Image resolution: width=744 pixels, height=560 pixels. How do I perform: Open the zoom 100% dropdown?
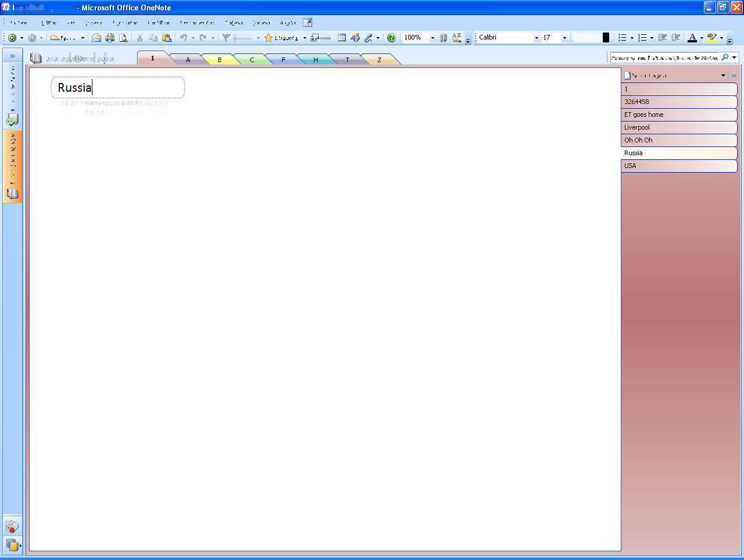tap(432, 38)
